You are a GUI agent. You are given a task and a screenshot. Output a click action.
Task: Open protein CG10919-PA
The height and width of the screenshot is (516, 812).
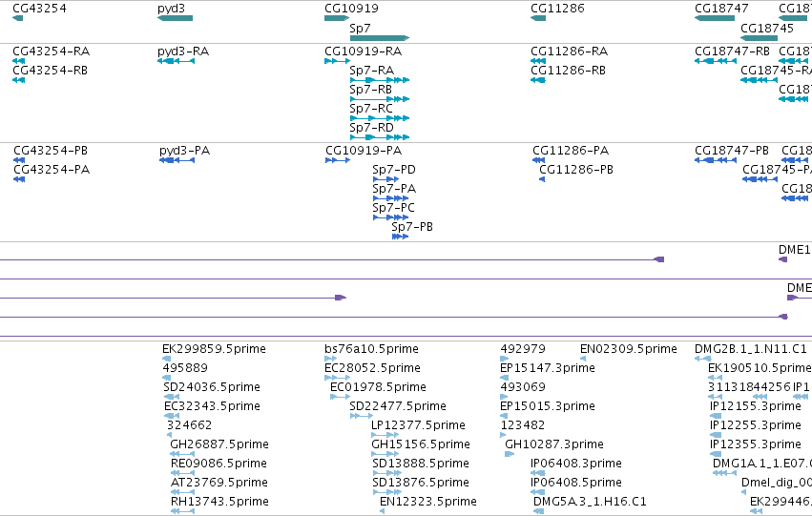[364, 151]
